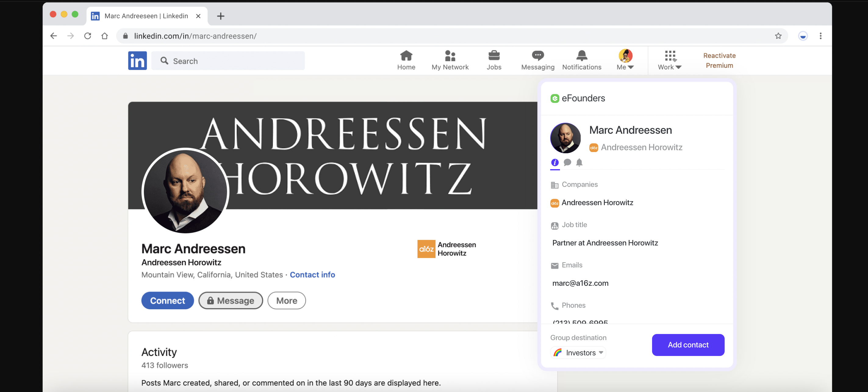868x392 pixels.
Task: Click the panel avatar of Marc Andreessen
Action: (x=565, y=138)
